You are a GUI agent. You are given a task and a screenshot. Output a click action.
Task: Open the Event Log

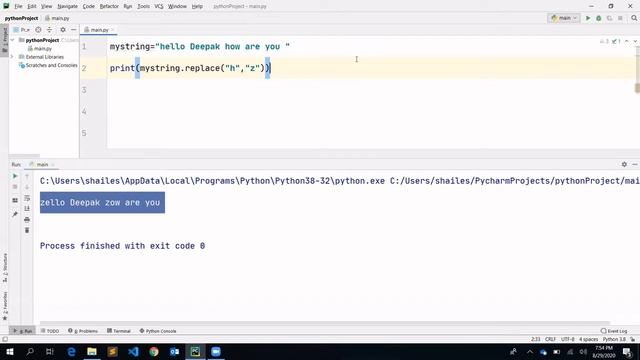[614, 331]
